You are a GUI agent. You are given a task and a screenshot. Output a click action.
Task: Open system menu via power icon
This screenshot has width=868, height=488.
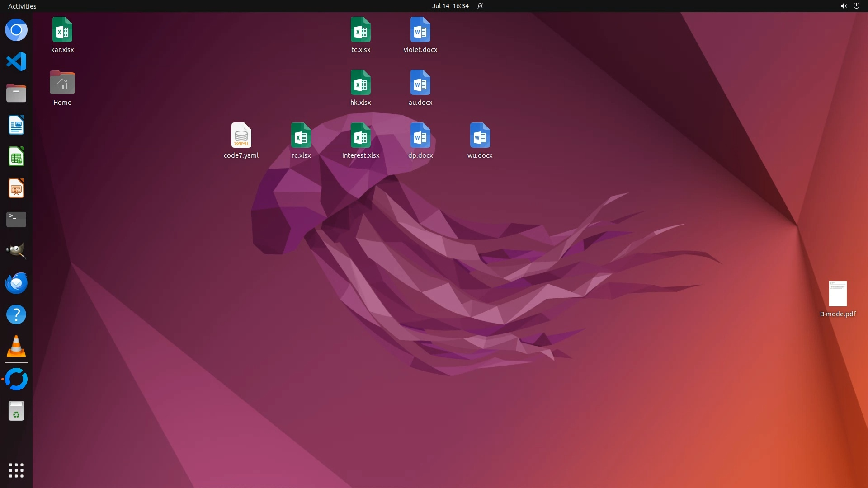856,6
